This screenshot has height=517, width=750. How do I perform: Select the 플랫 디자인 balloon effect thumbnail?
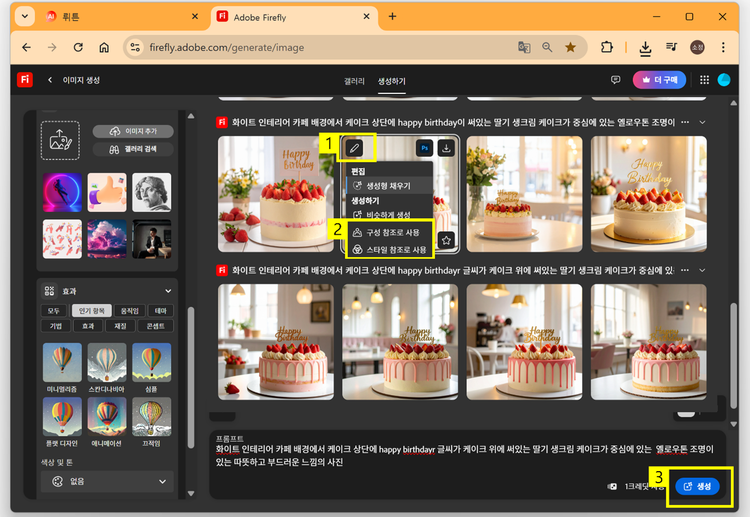tap(62, 417)
